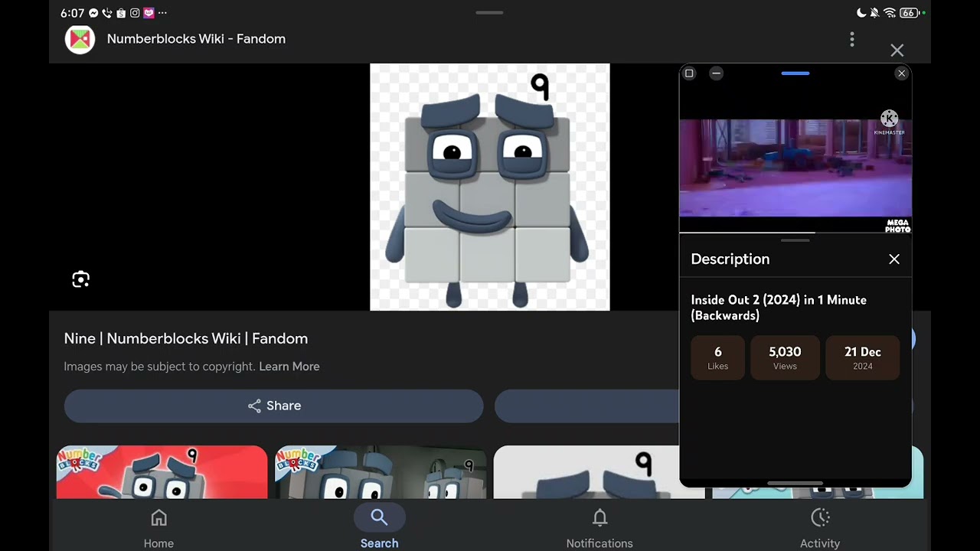The image size is (980, 551).
Task: Close the Description panel
Action: [x=894, y=259]
